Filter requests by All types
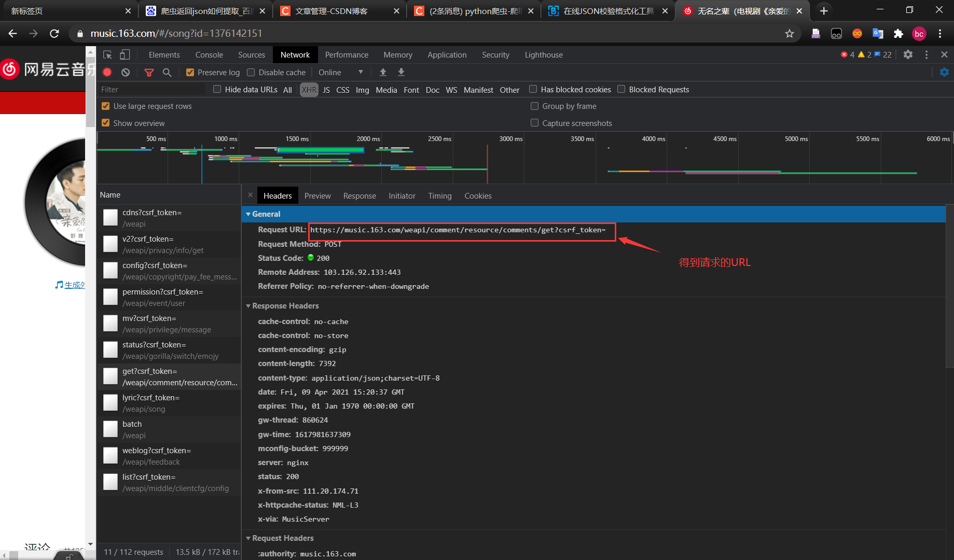This screenshot has height=560, width=954. pyautogui.click(x=287, y=90)
